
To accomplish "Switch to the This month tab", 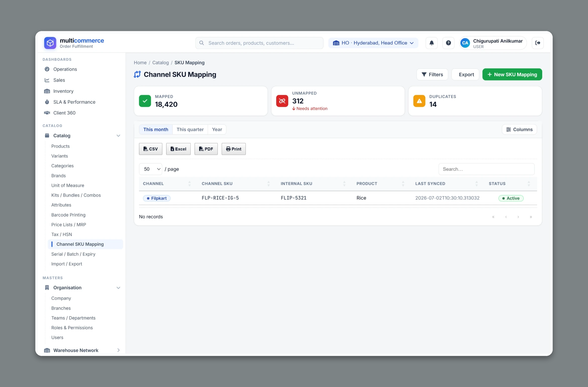I will 156,129.
